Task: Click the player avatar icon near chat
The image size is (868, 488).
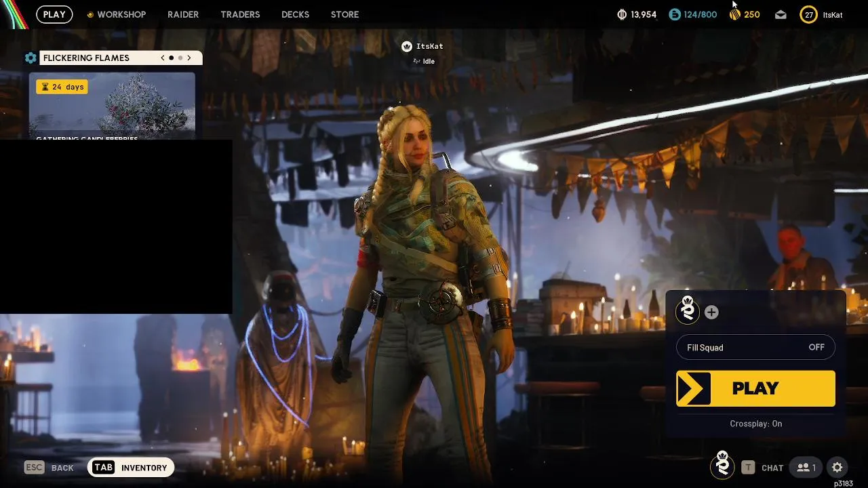Action: pyautogui.click(x=722, y=465)
